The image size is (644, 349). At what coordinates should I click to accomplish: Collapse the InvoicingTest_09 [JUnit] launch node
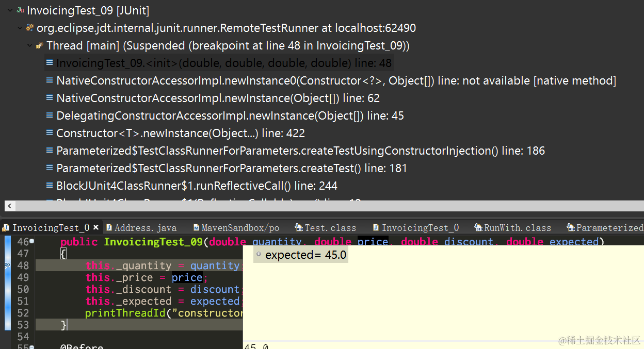click(x=10, y=10)
